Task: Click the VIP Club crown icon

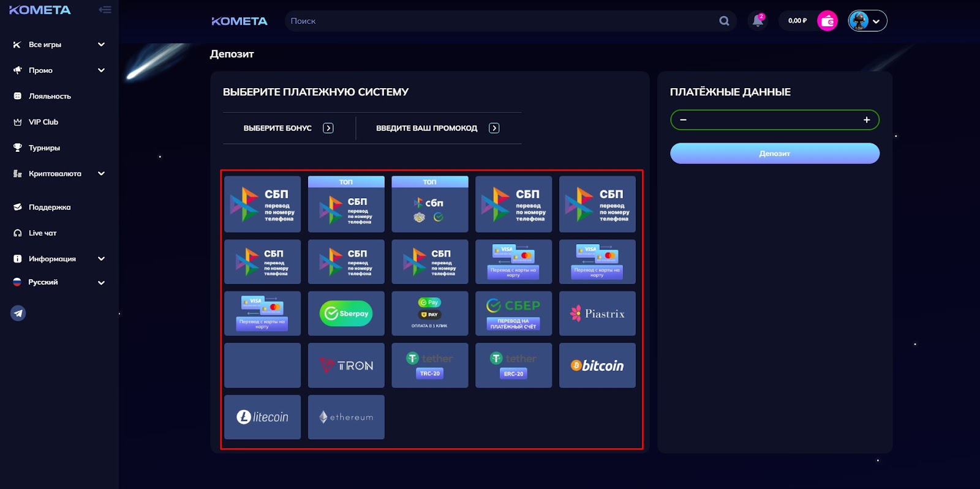Action: coord(18,122)
